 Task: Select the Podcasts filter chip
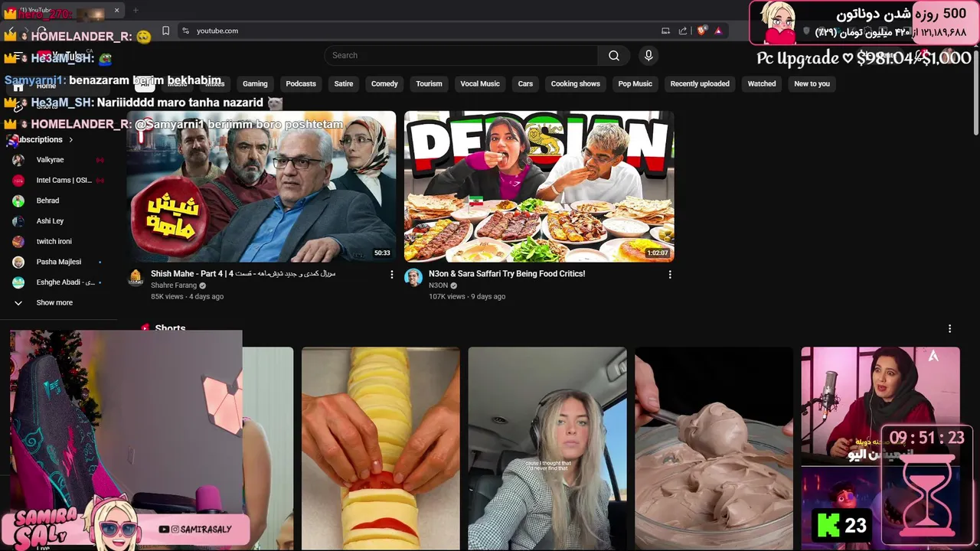coord(301,83)
